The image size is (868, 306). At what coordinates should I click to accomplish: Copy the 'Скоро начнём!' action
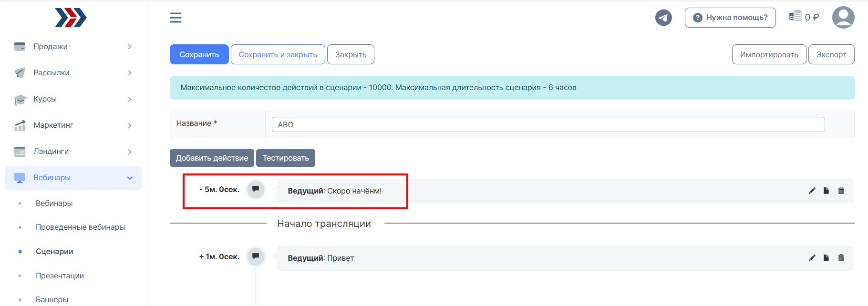pos(826,191)
